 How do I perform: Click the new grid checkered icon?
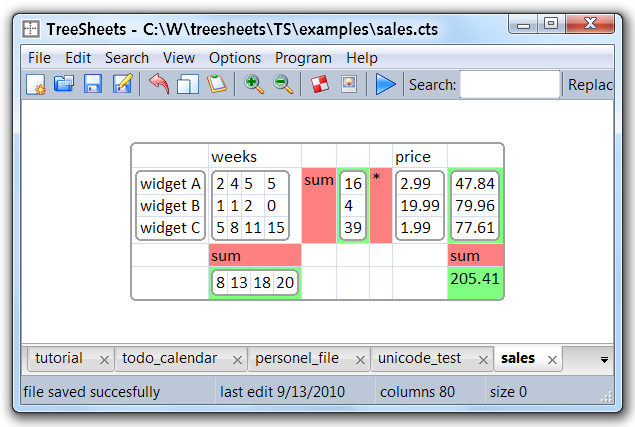coord(320,84)
